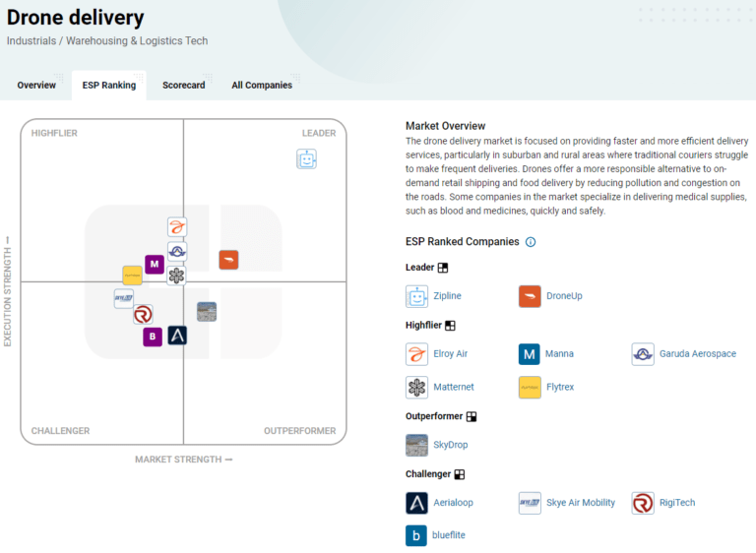756x553 pixels.
Task: Click the Aerialoop logo in the list
Action: 416,503
